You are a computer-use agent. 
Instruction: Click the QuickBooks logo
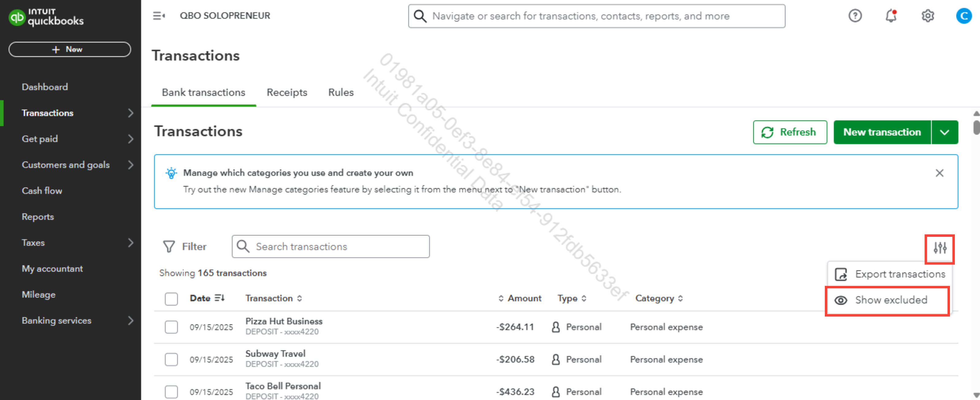46,17
